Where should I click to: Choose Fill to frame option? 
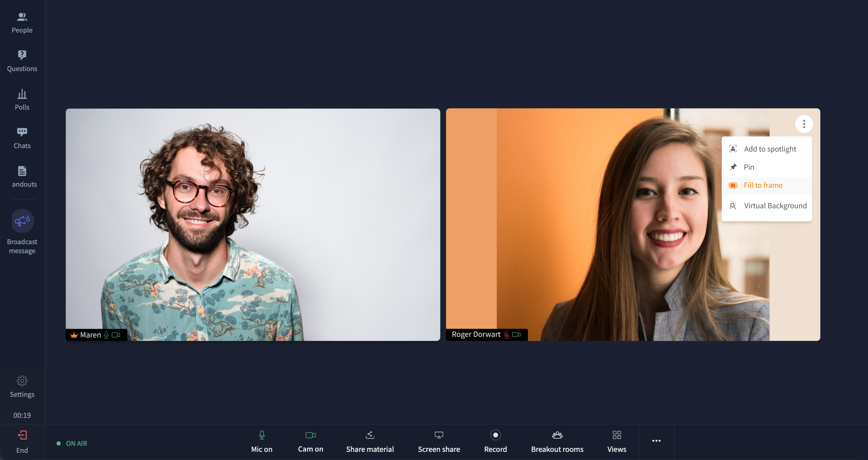click(763, 185)
